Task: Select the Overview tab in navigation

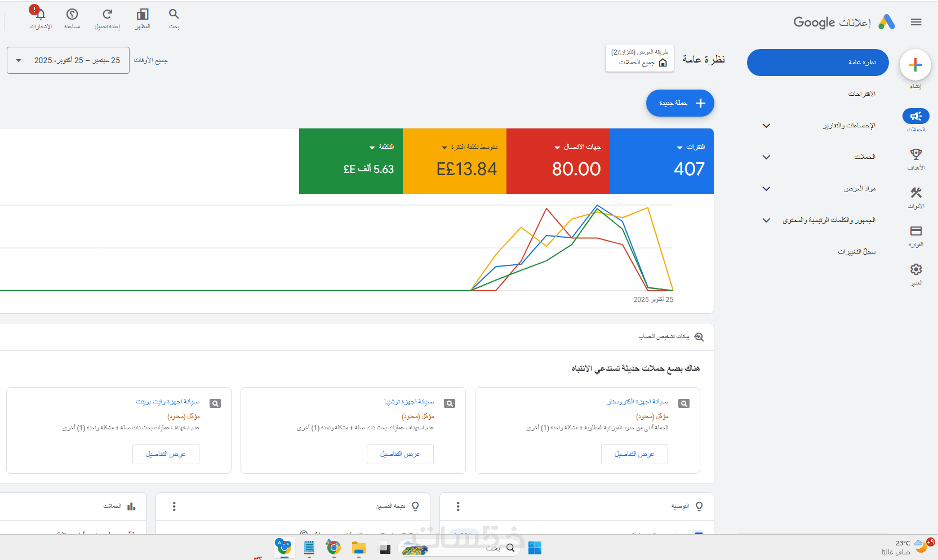Action: [817, 63]
